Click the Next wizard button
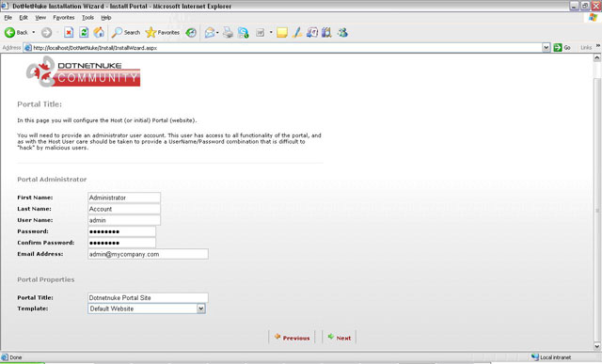602x364 pixels. pyautogui.click(x=340, y=338)
